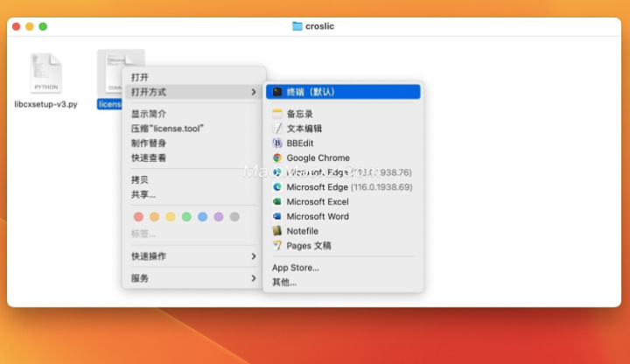Screen dimensions: 630x364
Task: Click the Notes (备忘录) app icon
Action: click(277, 114)
